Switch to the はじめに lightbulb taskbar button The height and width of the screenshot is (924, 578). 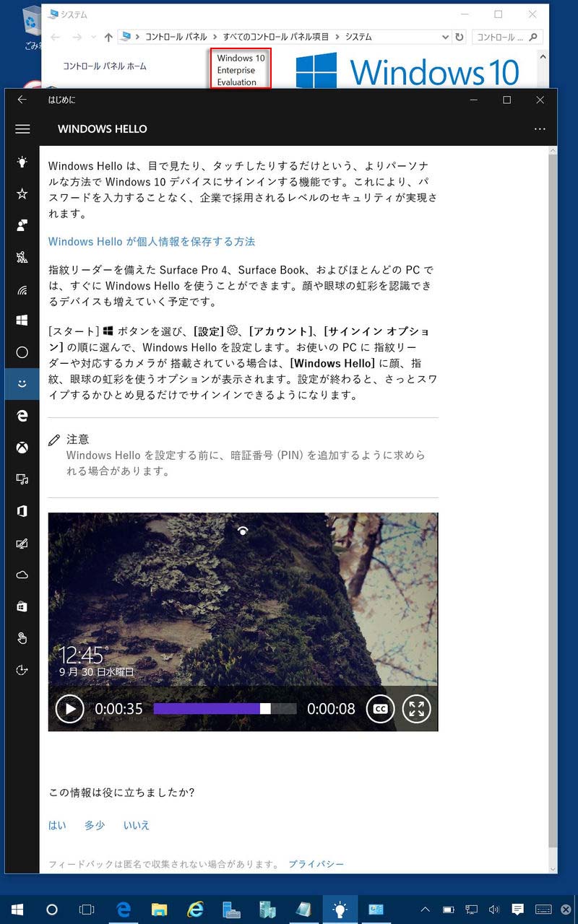(x=340, y=910)
